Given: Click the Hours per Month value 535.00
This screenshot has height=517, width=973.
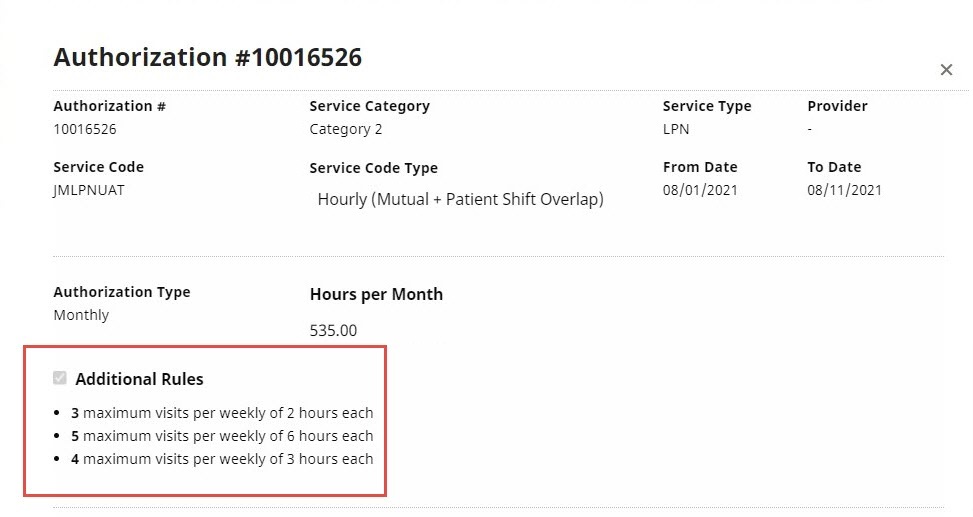Looking at the screenshot, I should (x=333, y=330).
